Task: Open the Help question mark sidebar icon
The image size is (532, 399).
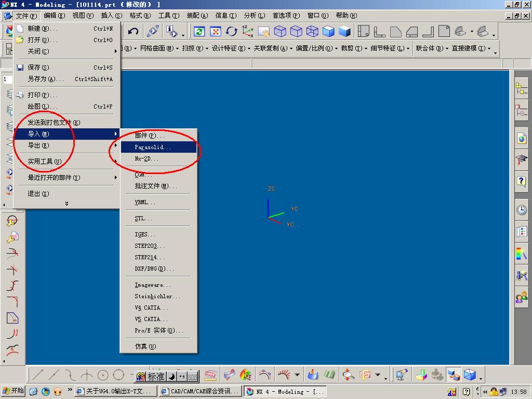Action: pos(522,181)
